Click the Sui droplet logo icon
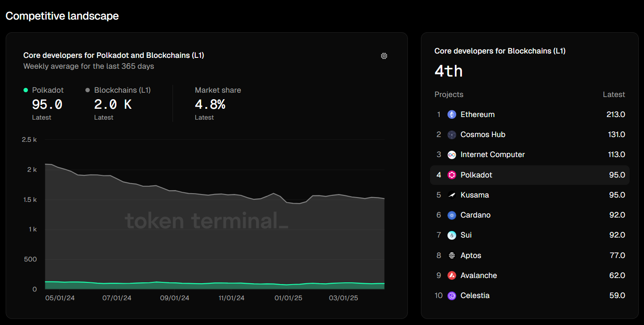The width and height of the screenshot is (644, 325). [x=452, y=235]
